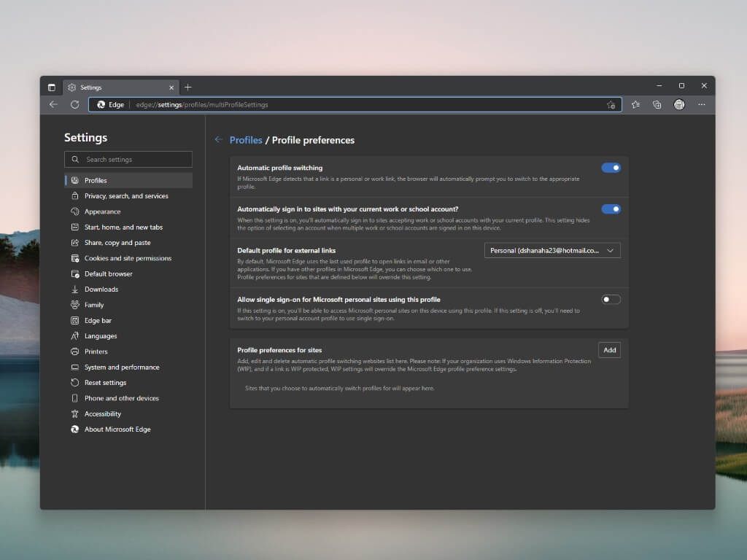Image resolution: width=747 pixels, height=560 pixels.
Task: Click the About Microsoft Edge logo icon
Action: (75, 429)
